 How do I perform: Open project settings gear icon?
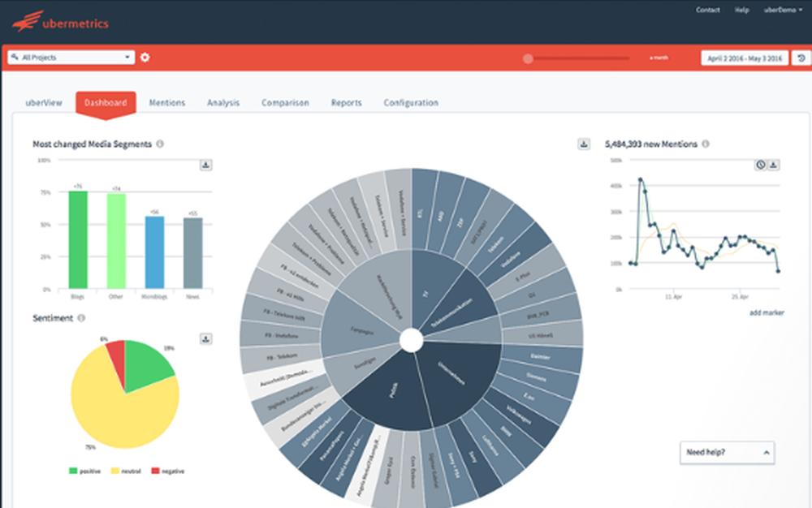coord(145,58)
